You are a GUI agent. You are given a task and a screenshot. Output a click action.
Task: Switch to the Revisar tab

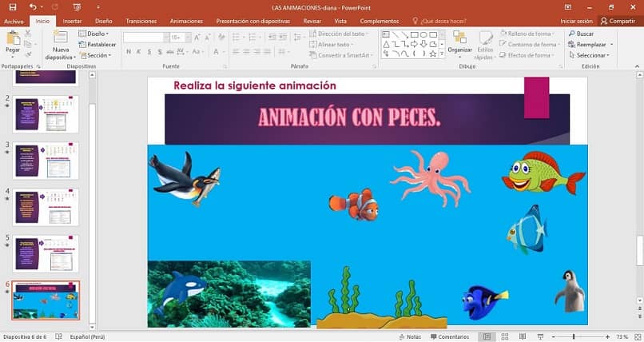(x=312, y=21)
